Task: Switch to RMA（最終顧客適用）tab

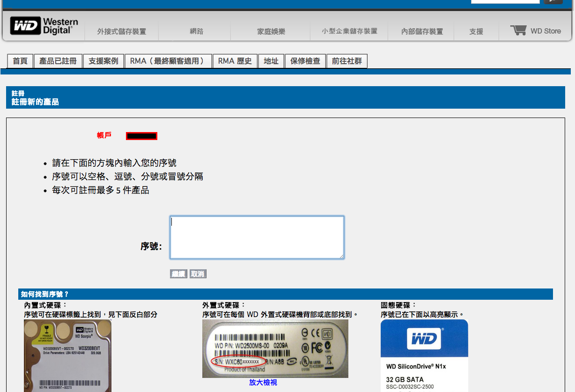Action: coord(168,61)
